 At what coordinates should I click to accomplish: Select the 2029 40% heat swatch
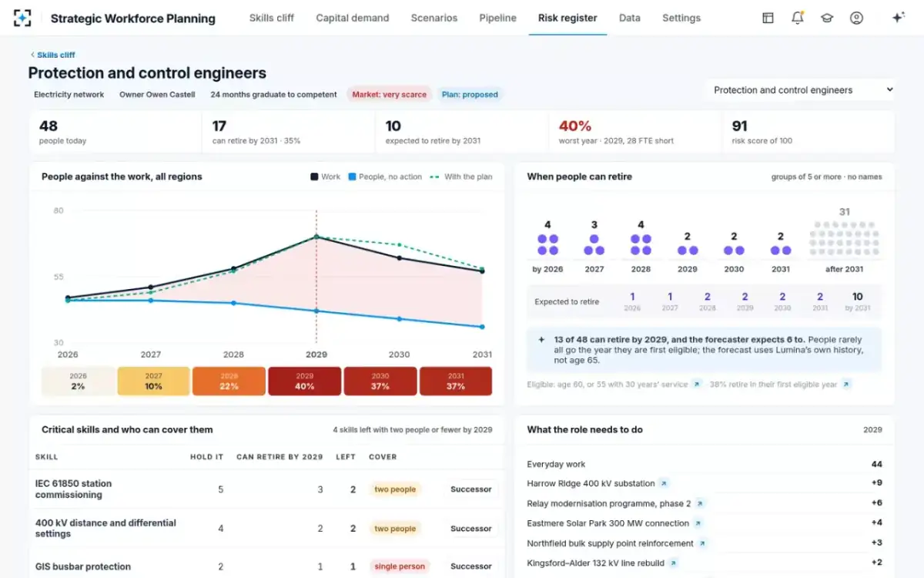[305, 381]
